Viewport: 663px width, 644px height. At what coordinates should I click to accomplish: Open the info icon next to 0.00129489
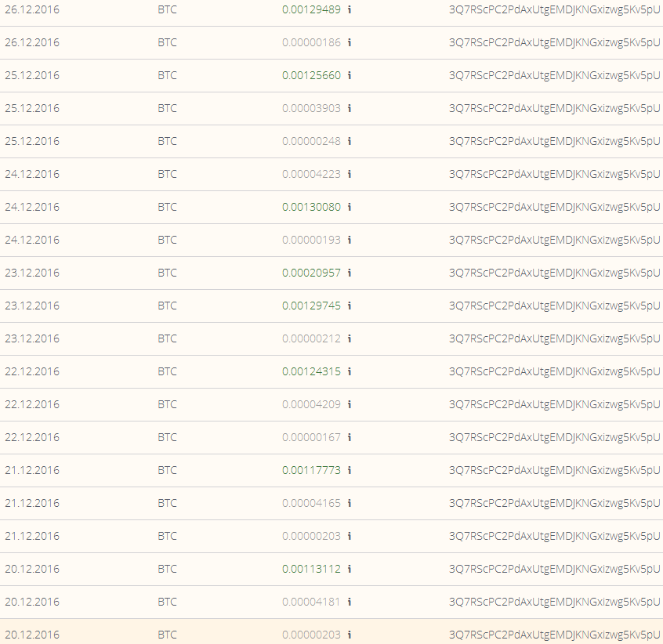click(350, 9)
